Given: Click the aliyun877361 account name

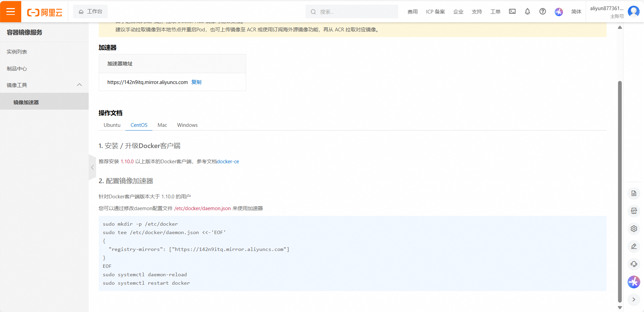Looking at the screenshot, I should click(607, 8).
